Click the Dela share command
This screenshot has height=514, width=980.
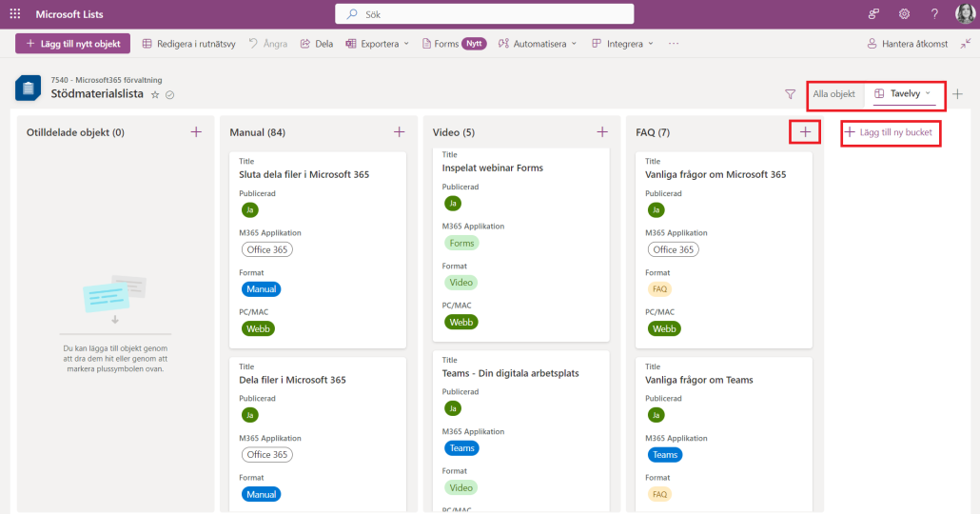point(316,44)
